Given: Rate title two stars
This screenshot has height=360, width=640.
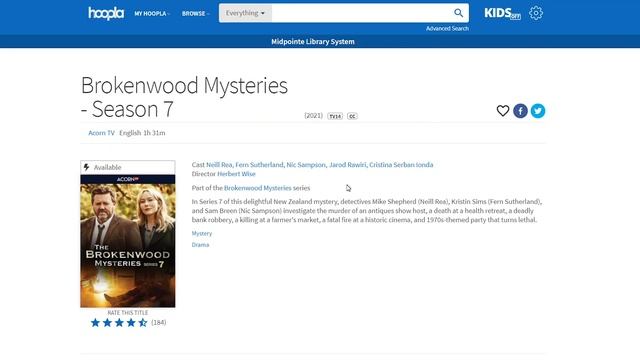Looking at the screenshot, I should pyautogui.click(x=107, y=323).
